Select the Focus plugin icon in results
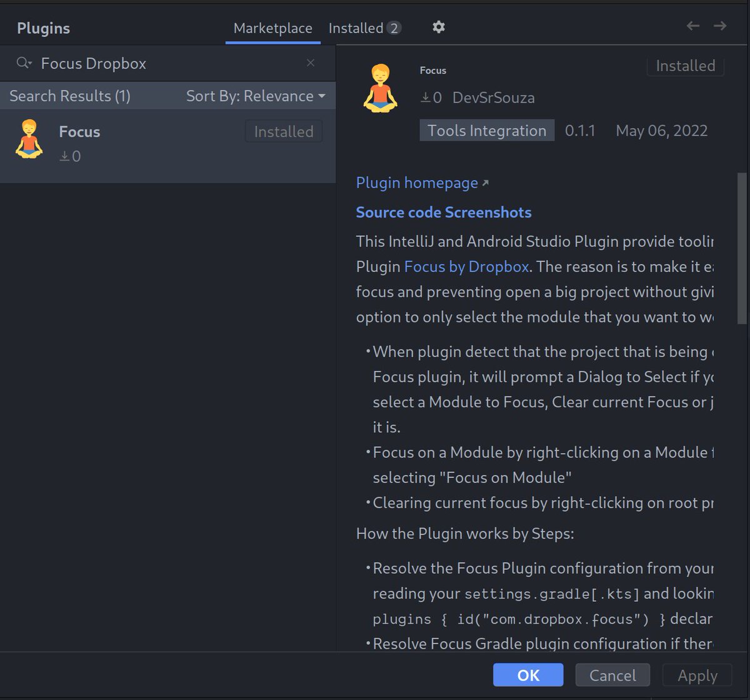The height and width of the screenshot is (700, 750). [29, 139]
